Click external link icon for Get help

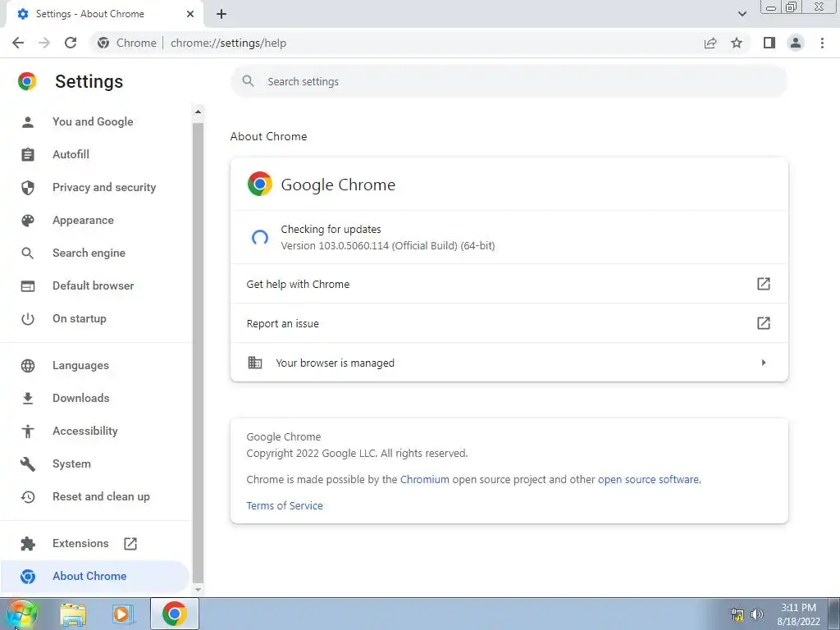764,284
